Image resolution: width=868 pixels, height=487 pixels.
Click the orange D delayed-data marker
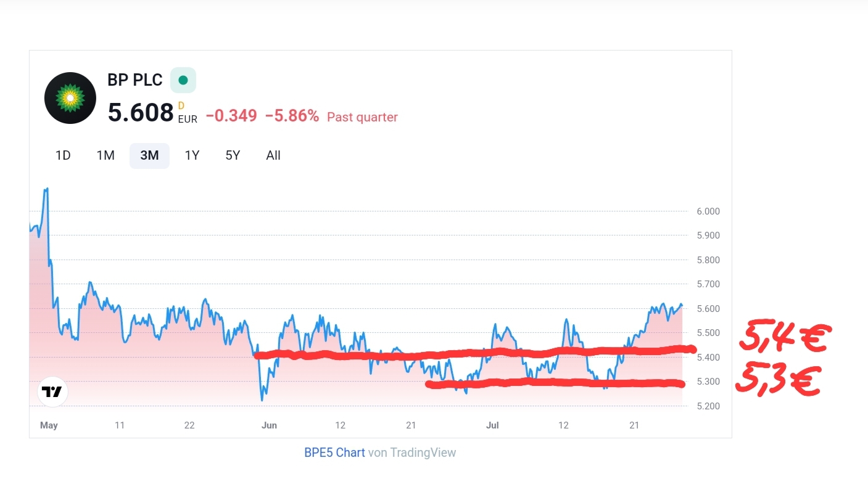(x=181, y=106)
